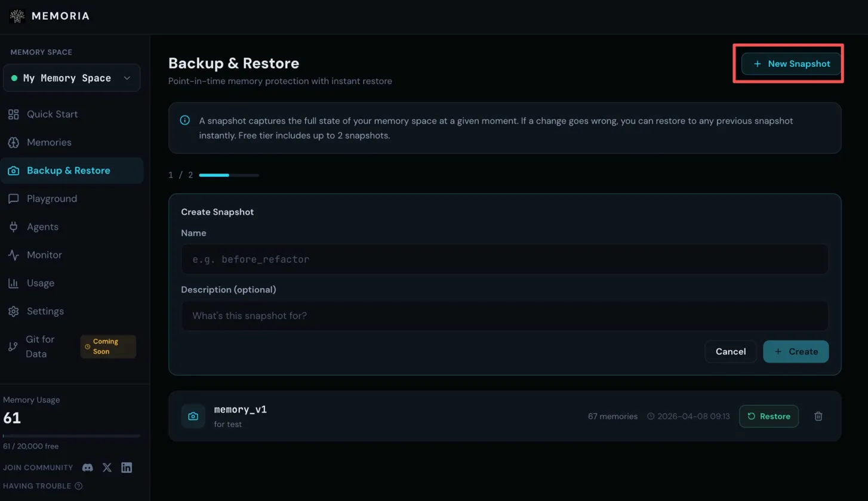Open the X (Twitter) community icon
The image size is (868, 501).
tap(107, 468)
